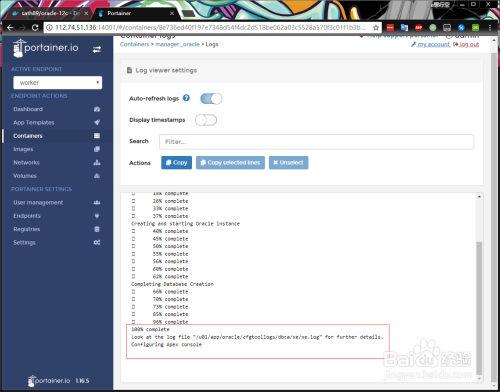This screenshot has width=500, height=392.
Task: Select the log line checkbox for 50% complete
Action: (133, 246)
